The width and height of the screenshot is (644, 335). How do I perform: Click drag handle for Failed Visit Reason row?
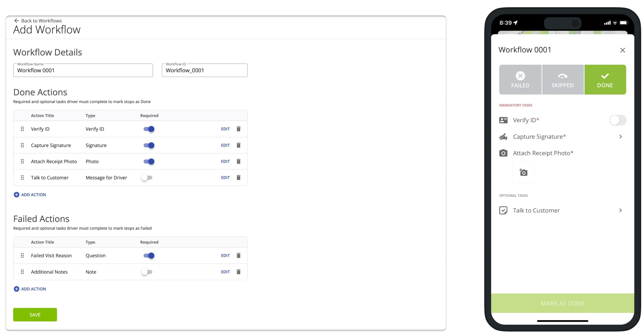(22, 255)
